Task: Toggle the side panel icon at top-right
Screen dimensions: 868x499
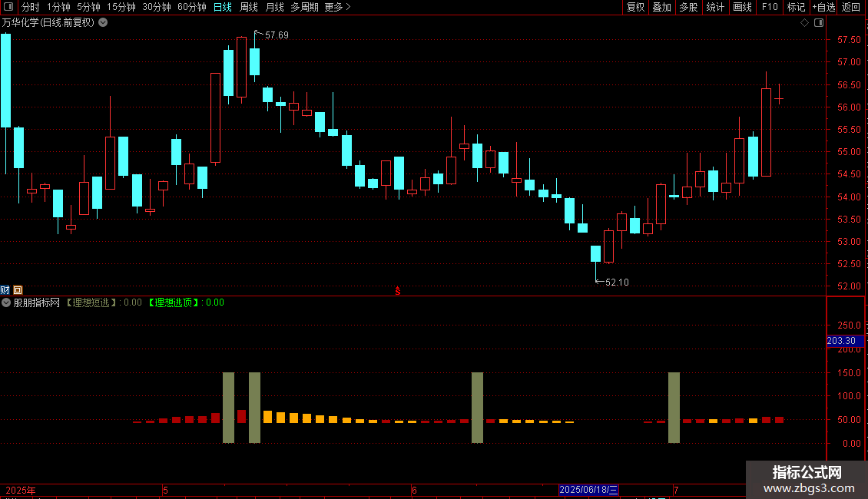Action: click(819, 23)
